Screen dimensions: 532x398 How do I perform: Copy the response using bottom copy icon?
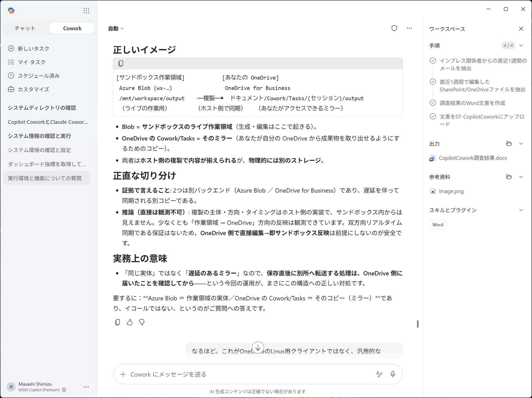point(117,322)
